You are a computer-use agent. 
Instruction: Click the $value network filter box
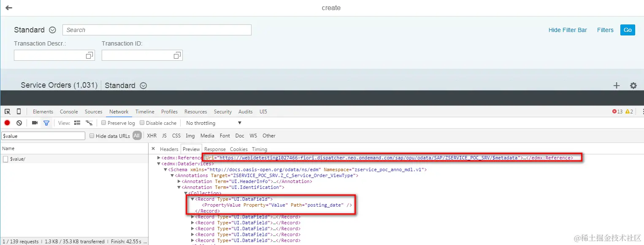pyautogui.click(x=43, y=136)
